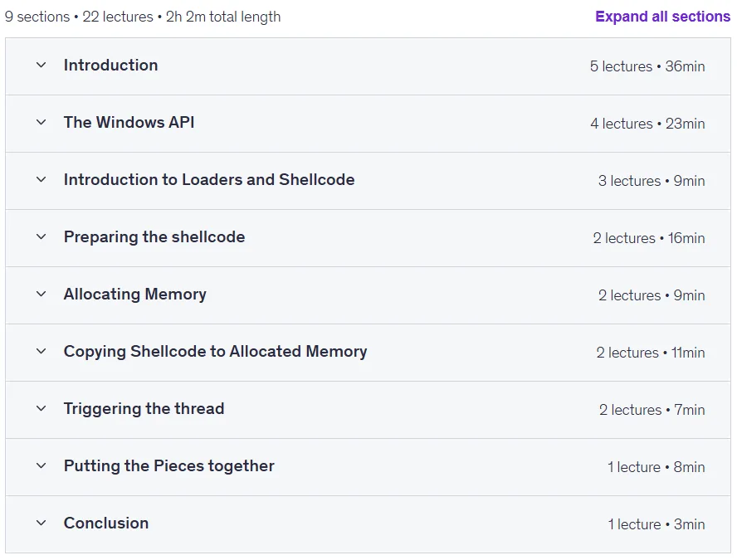Image resolution: width=737 pixels, height=560 pixels.
Task: Click the Preparing the shellcode chevron icon
Action: 41,236
